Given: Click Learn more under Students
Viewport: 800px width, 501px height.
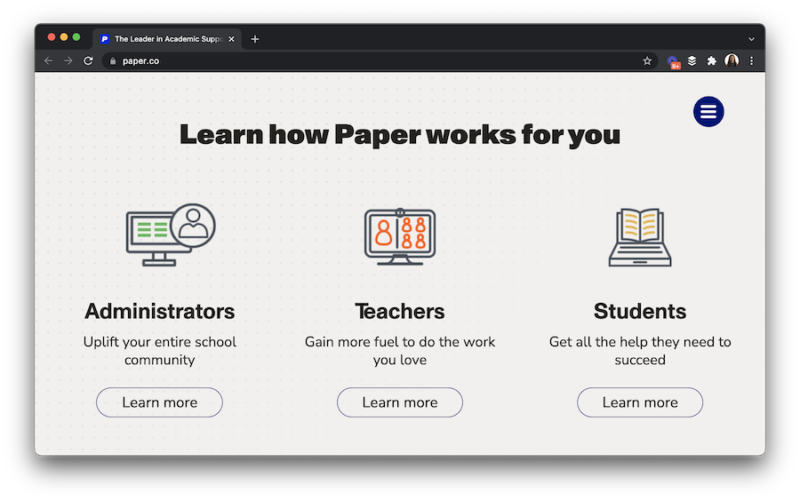Looking at the screenshot, I should [640, 402].
